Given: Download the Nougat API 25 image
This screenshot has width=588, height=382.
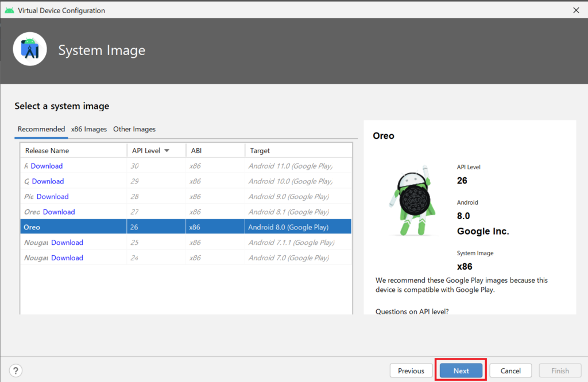Looking at the screenshot, I should [x=67, y=243].
